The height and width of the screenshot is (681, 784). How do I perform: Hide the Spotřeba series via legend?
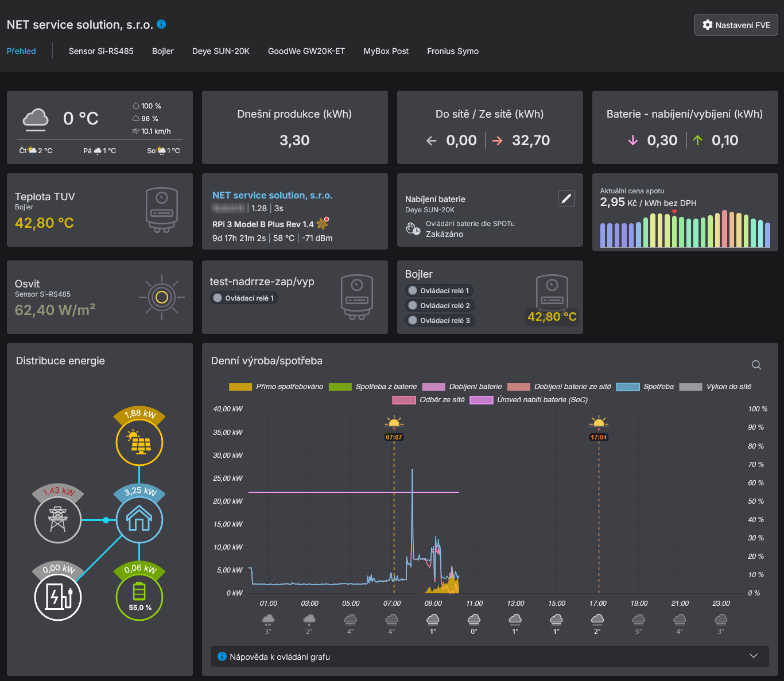point(645,387)
